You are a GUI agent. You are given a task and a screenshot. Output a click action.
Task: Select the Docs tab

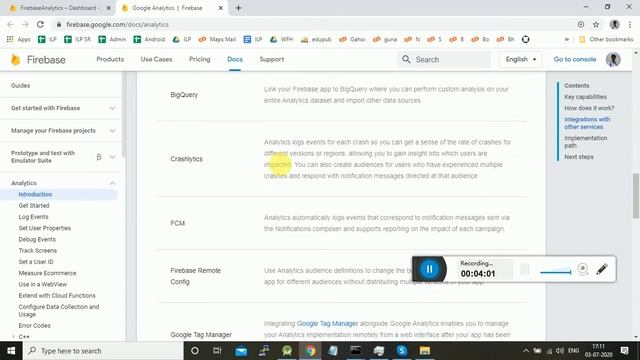pyautogui.click(x=235, y=59)
